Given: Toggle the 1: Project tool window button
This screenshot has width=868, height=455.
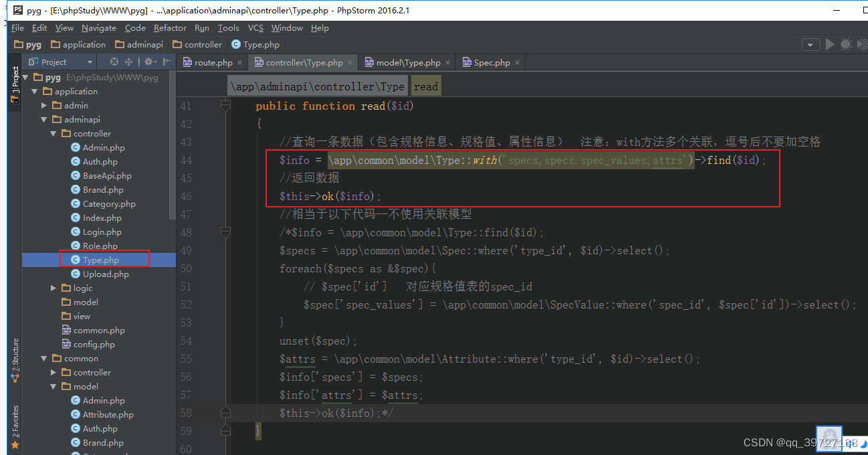Looking at the screenshot, I should [x=15, y=84].
